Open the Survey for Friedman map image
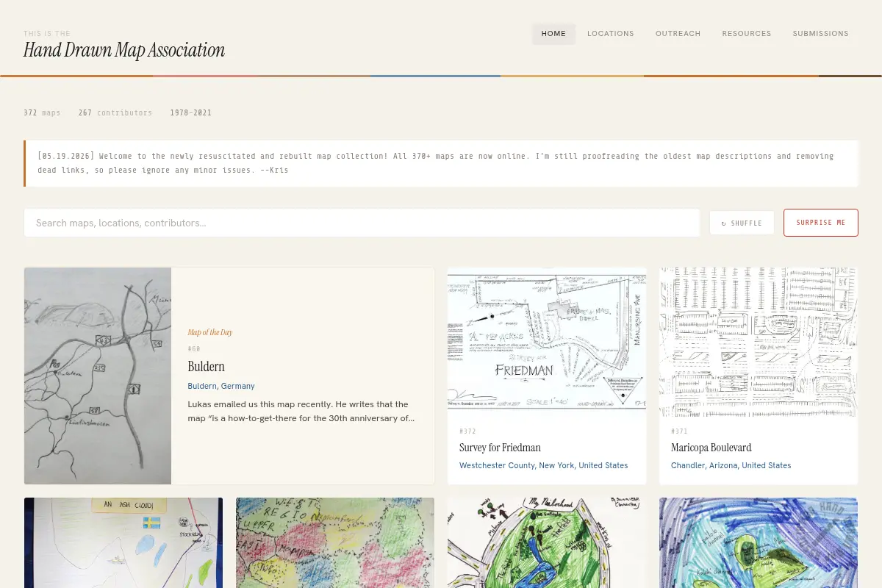 point(547,342)
